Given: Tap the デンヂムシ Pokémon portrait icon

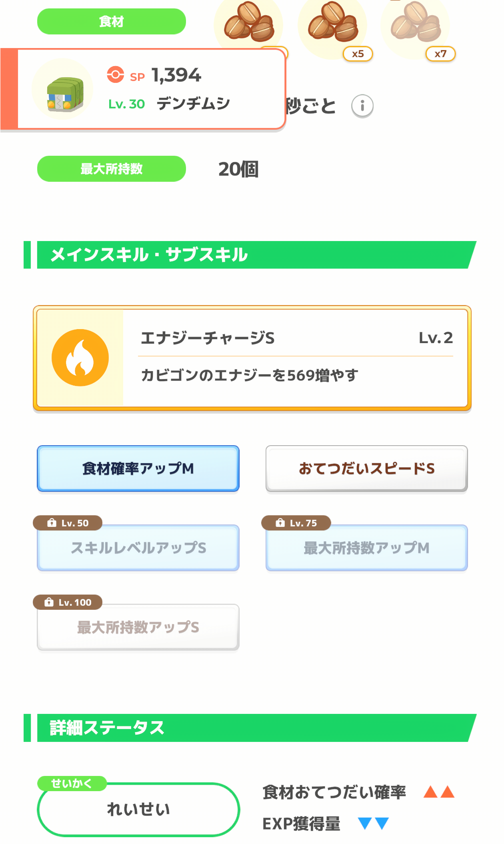Looking at the screenshot, I should [62, 89].
